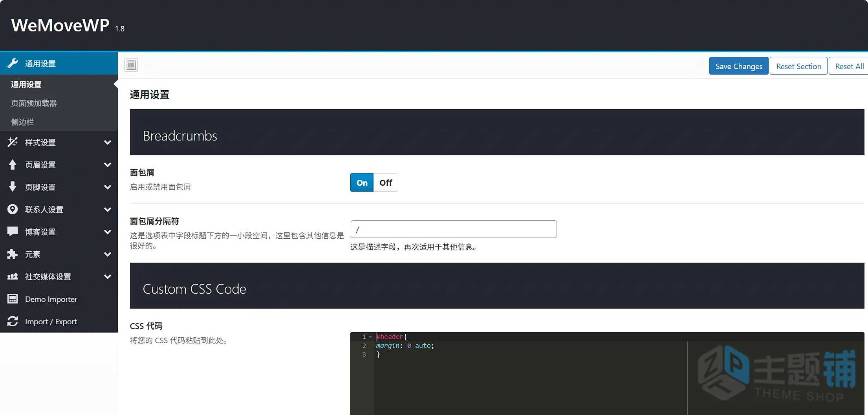Click the speech bubble icon for 博客设置
Screen dimensions: 868x415
click(x=13, y=232)
